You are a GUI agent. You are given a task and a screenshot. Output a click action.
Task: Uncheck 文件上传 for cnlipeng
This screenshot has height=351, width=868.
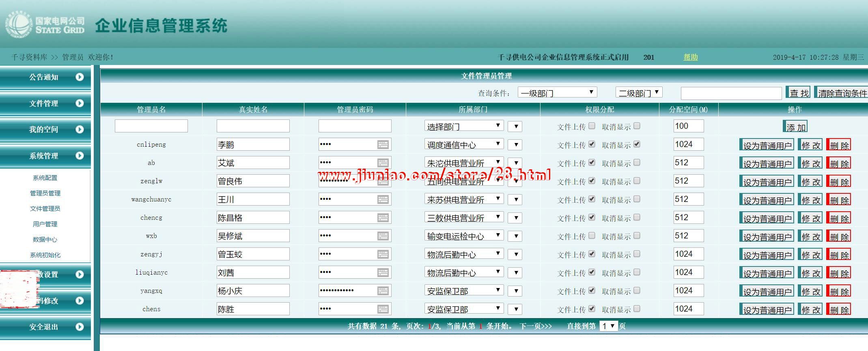point(592,144)
